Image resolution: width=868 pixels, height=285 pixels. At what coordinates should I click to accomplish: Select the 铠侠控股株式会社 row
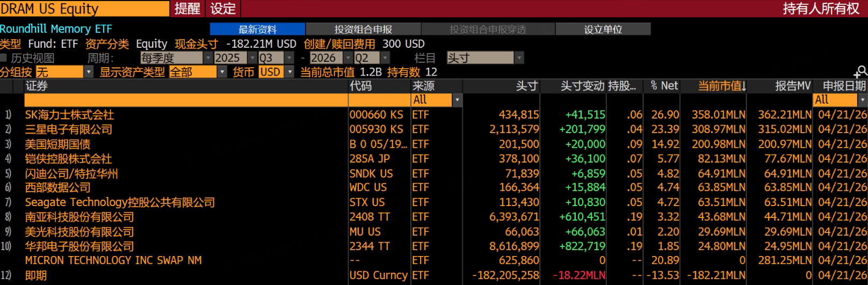click(434, 159)
